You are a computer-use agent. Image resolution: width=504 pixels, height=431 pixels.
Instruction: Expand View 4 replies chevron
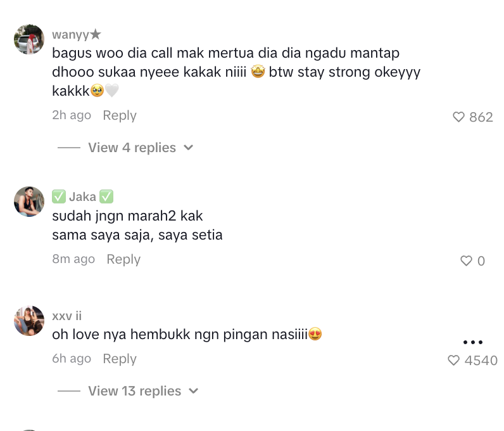click(188, 148)
